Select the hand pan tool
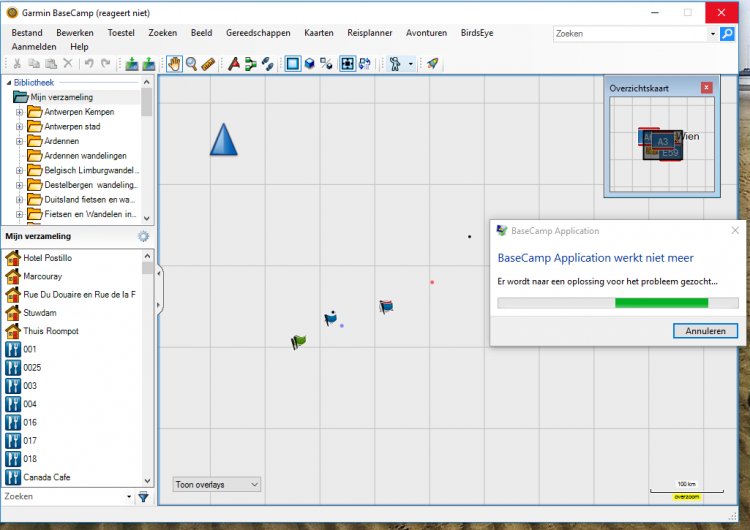 pyautogui.click(x=174, y=64)
